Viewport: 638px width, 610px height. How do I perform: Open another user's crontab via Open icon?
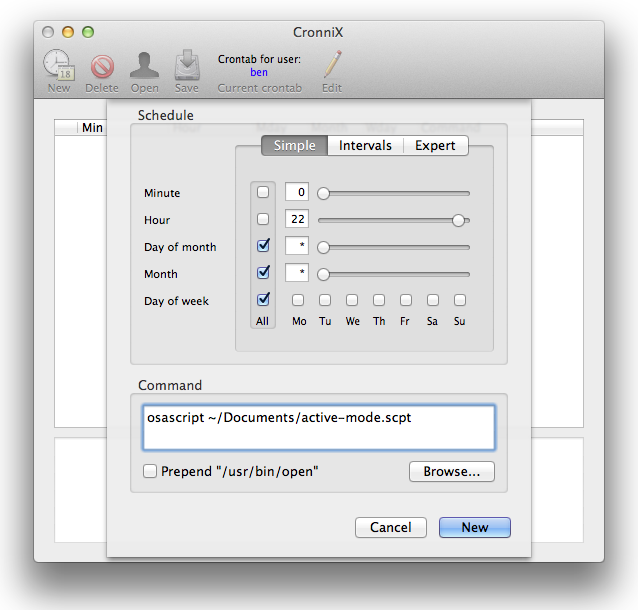pyautogui.click(x=144, y=65)
